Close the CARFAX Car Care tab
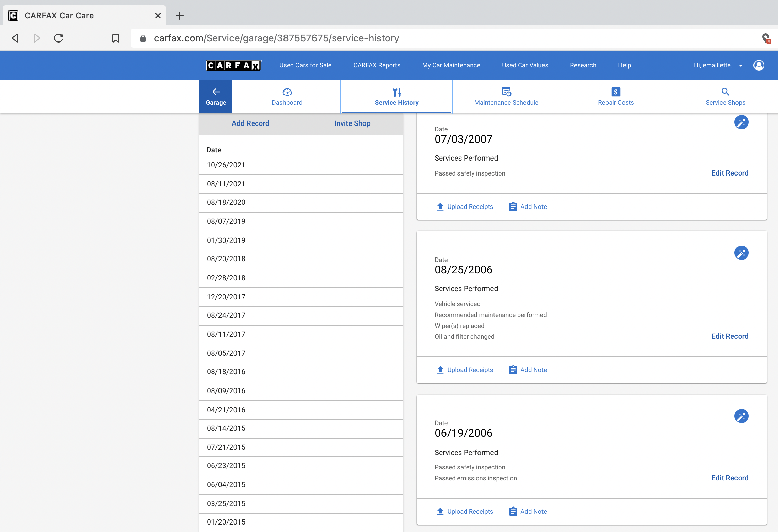 click(x=158, y=16)
